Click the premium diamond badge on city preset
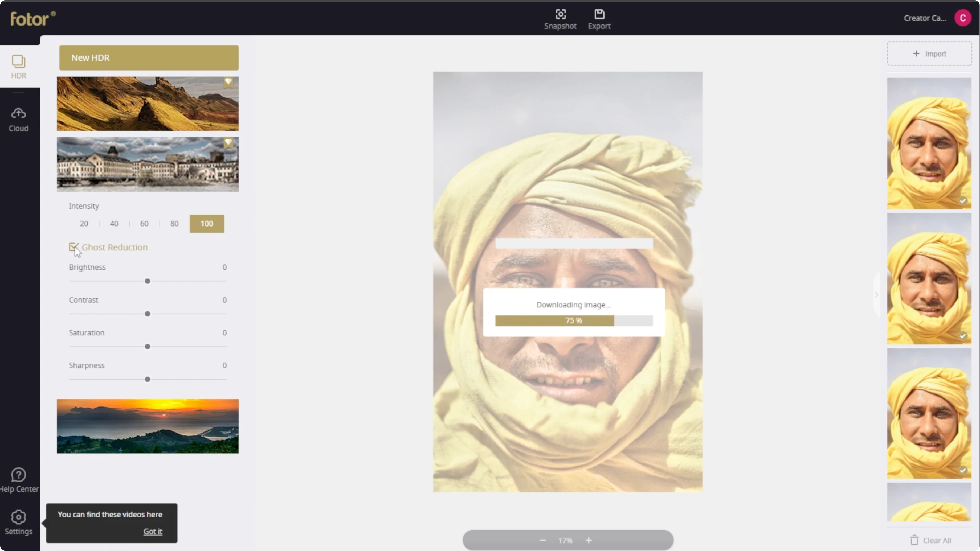 [228, 143]
